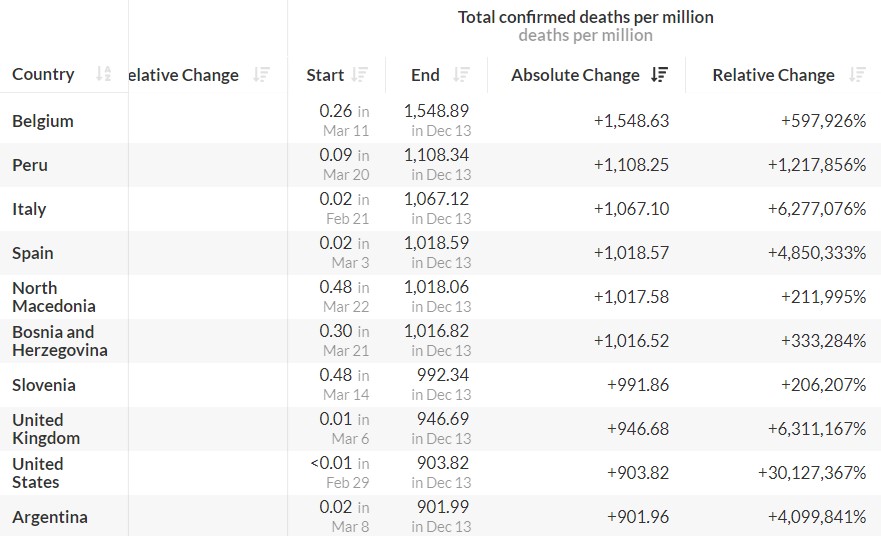Select the Peru country row label
The image size is (881, 536).
(30, 165)
